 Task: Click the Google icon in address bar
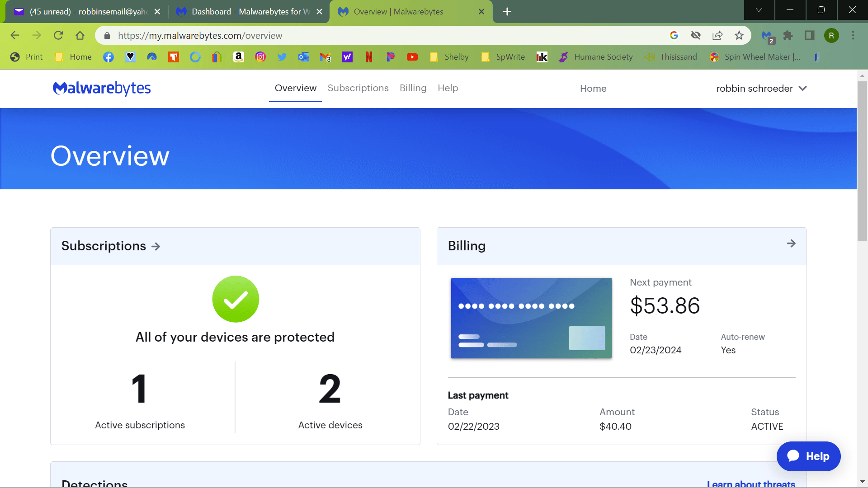[x=674, y=35]
